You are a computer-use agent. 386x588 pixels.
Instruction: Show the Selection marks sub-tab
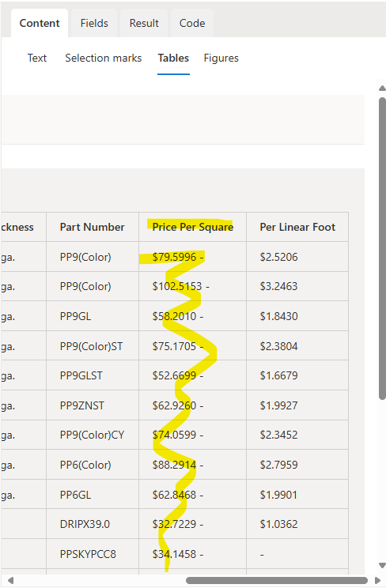(104, 58)
